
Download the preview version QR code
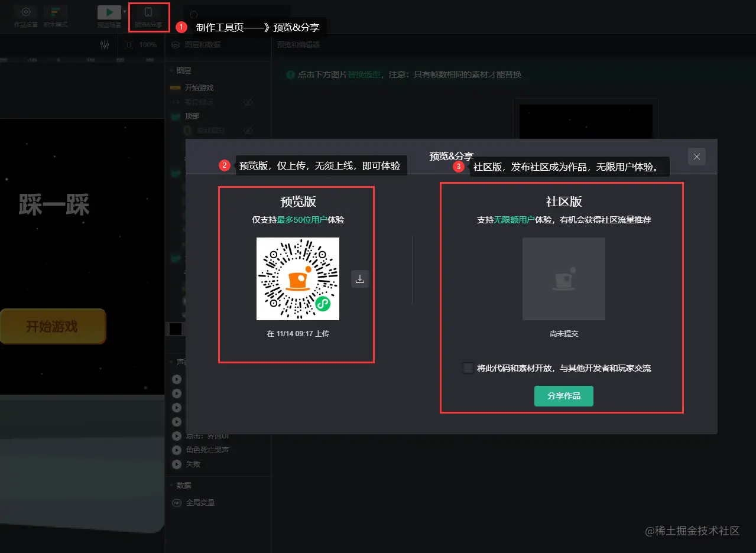point(360,279)
